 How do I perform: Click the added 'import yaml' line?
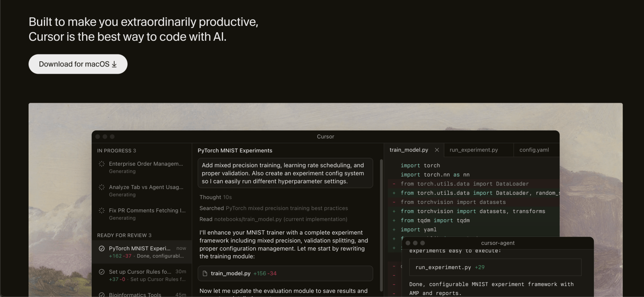tap(419, 230)
